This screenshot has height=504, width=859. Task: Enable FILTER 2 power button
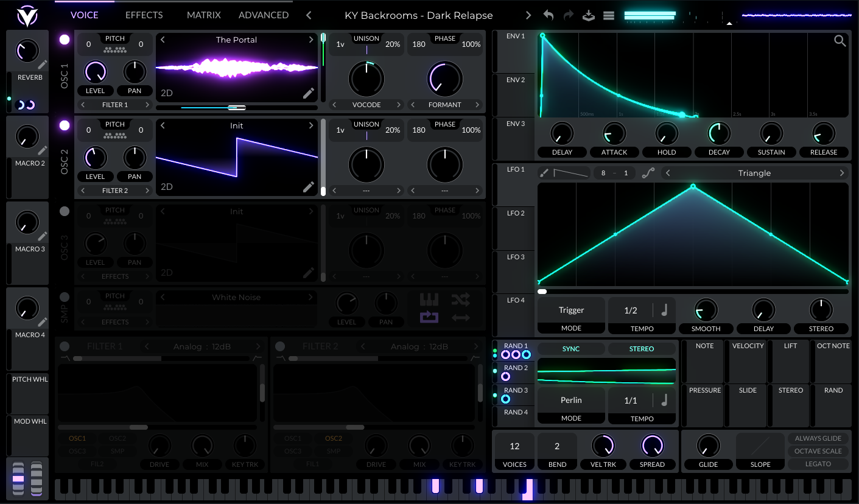click(x=280, y=346)
